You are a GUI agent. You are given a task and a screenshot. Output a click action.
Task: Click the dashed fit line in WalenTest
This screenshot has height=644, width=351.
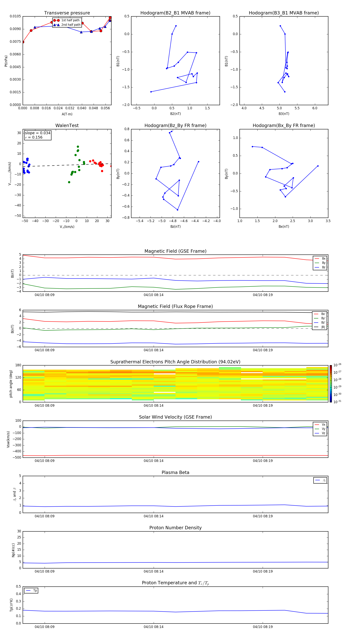(67, 165)
